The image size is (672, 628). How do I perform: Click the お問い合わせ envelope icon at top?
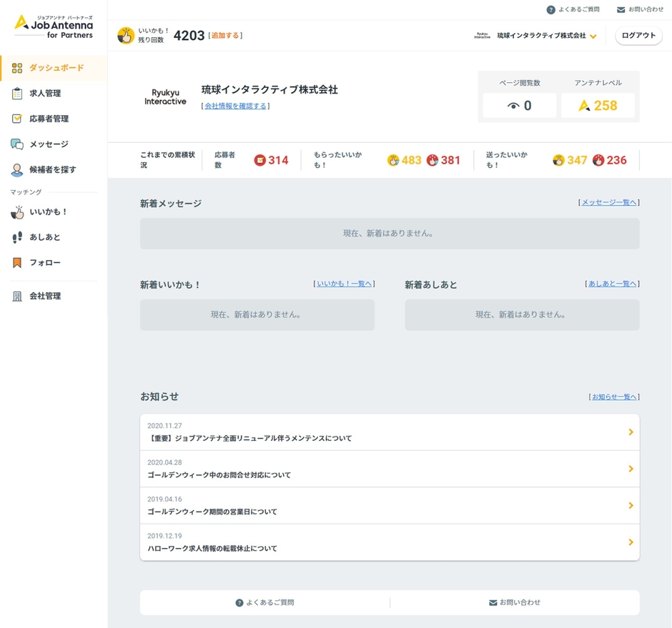(621, 9)
